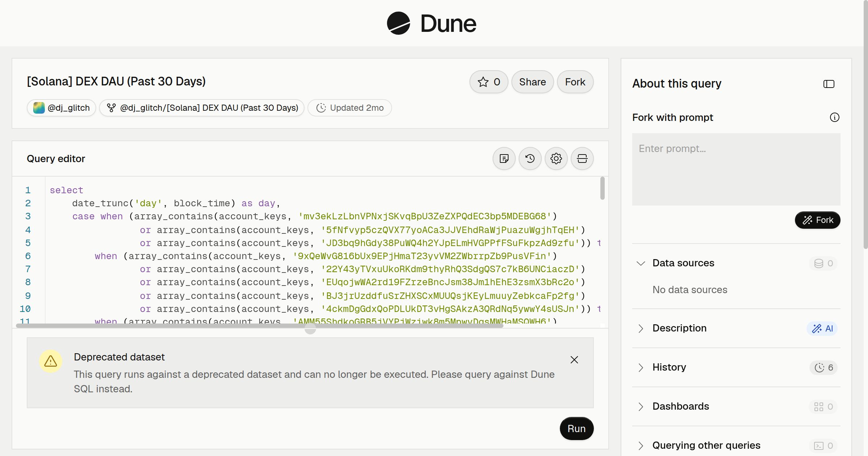Click the History count badge showing 6
Viewport: 868px width, 456px height.
pyautogui.click(x=824, y=368)
